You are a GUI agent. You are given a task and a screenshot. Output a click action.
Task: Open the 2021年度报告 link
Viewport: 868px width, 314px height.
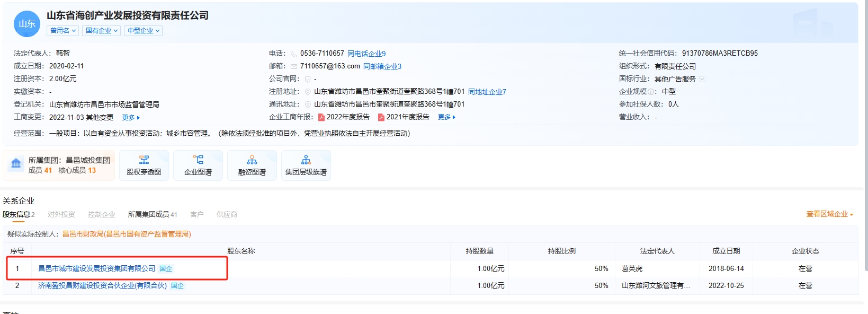408,117
